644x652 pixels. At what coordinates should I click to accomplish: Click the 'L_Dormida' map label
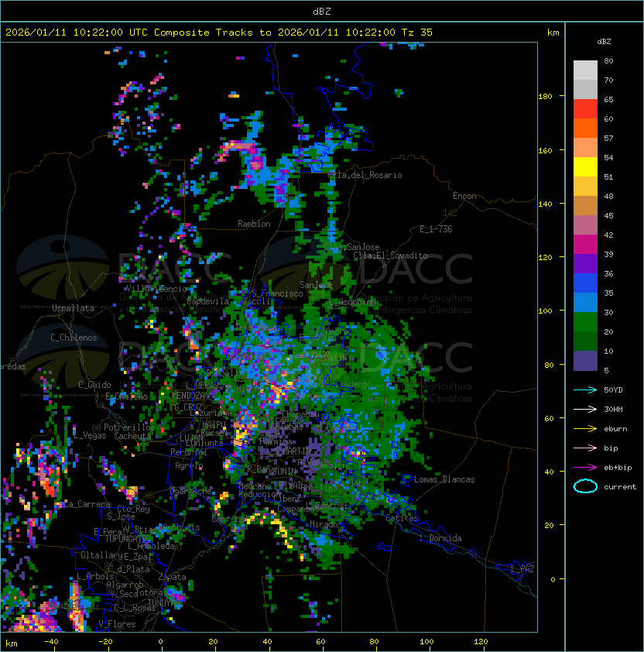[440, 538]
